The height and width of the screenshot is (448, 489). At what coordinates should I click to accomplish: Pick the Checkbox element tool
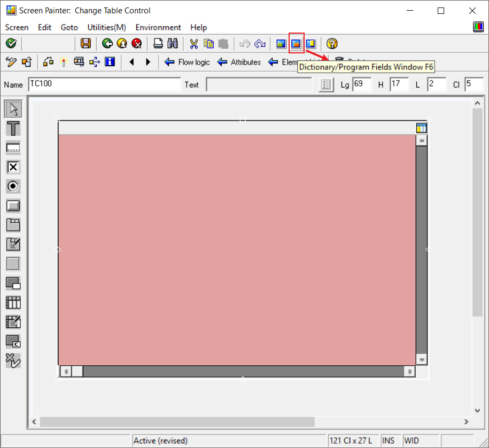click(x=13, y=167)
